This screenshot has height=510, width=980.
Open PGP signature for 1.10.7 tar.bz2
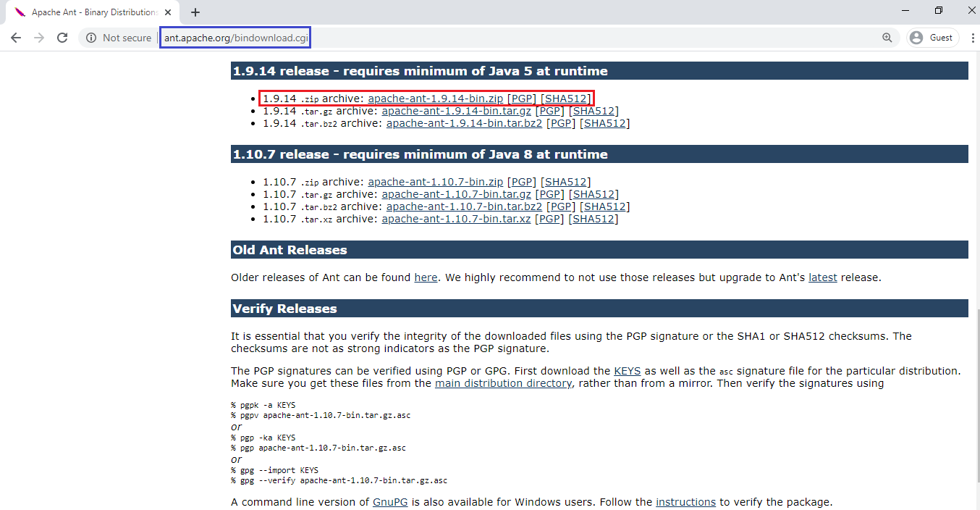pyautogui.click(x=561, y=206)
